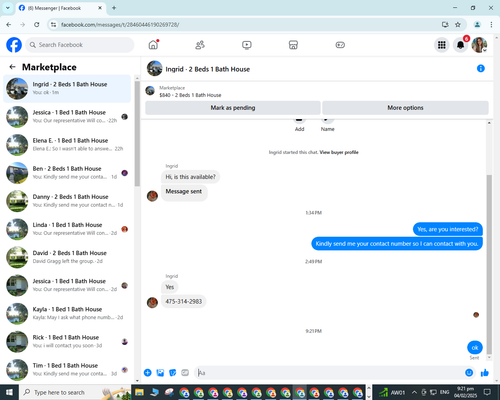Image resolution: width=500 pixels, height=400 pixels.
Task: Open Linda - 1 Bed 1 Bath House chat
Action: 67,229
